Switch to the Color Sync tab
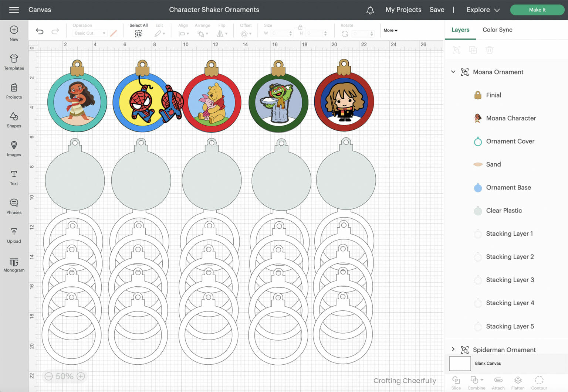 click(497, 30)
